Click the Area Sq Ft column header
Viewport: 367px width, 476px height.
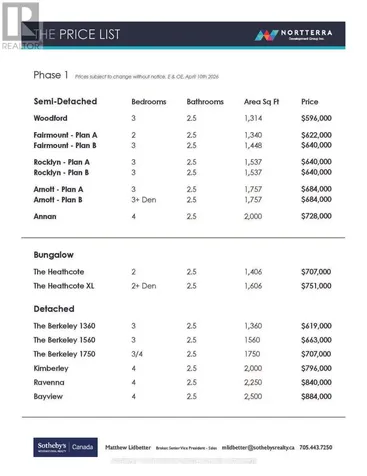tap(261, 102)
